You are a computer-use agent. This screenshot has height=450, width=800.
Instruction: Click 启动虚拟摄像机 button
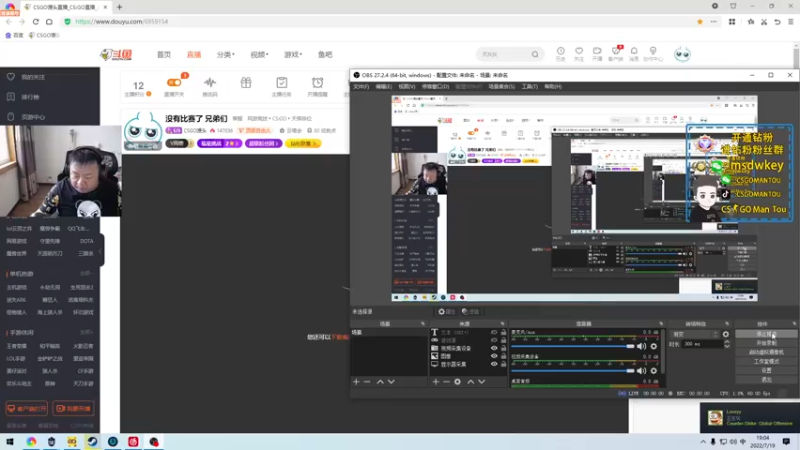click(x=766, y=353)
